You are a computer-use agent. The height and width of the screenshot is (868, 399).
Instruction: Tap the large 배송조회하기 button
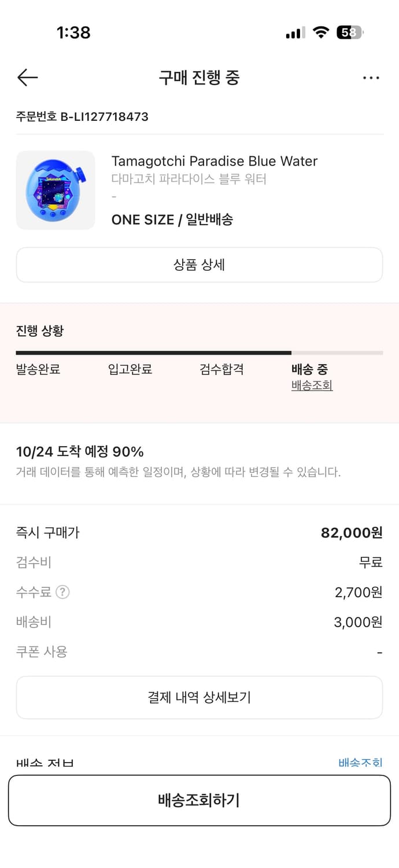[x=199, y=800]
